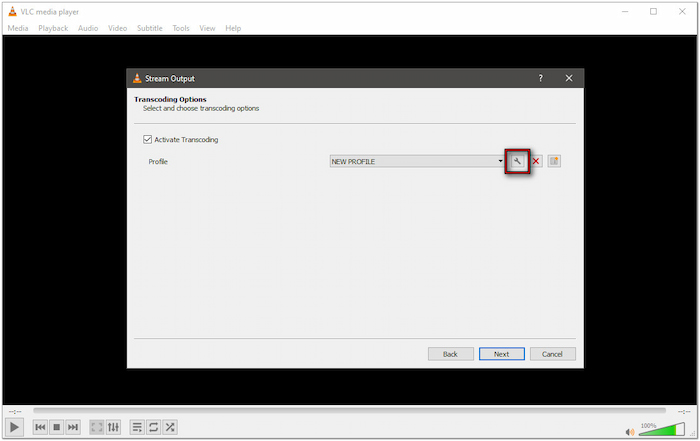Toggle fullscreen video mode
This screenshot has width=700, height=441.
pyautogui.click(x=96, y=427)
